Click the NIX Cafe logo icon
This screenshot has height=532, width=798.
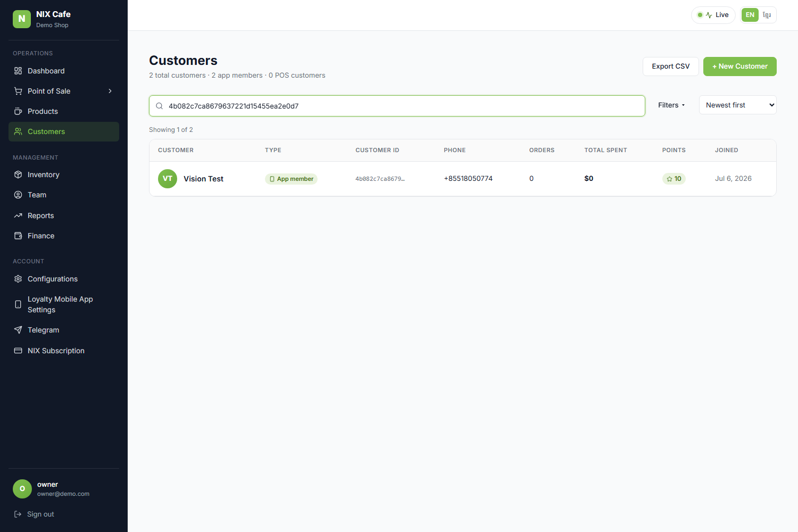22,19
